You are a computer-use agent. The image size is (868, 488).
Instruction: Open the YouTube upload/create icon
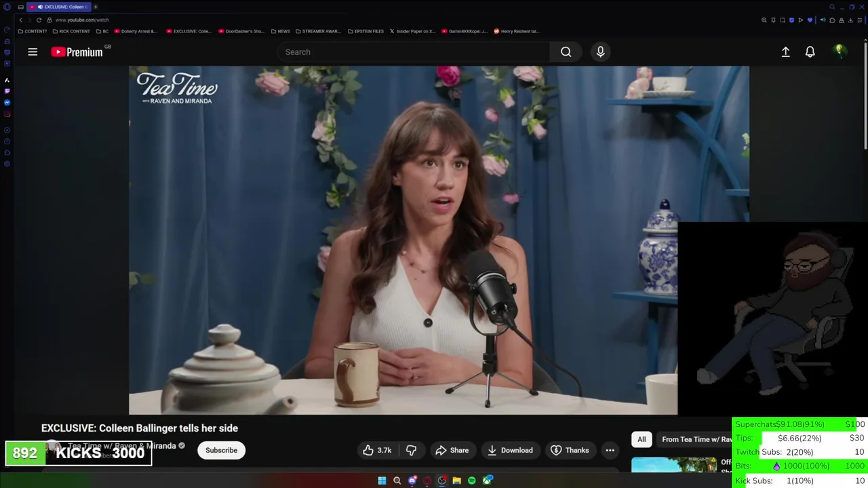point(785,52)
